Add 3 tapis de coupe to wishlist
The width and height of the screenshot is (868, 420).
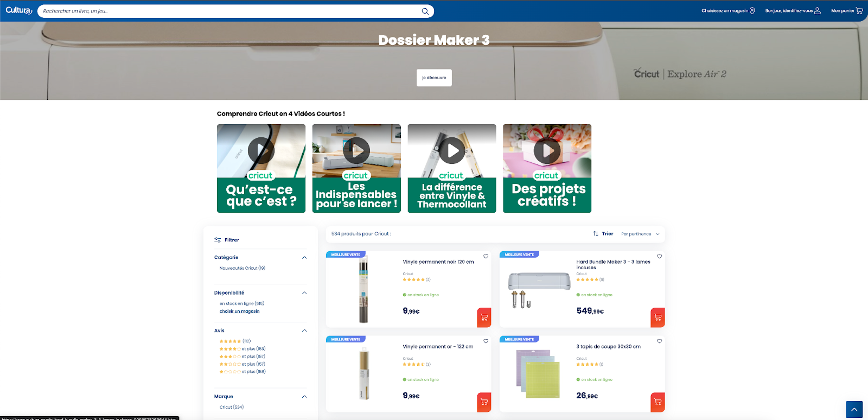click(x=659, y=341)
